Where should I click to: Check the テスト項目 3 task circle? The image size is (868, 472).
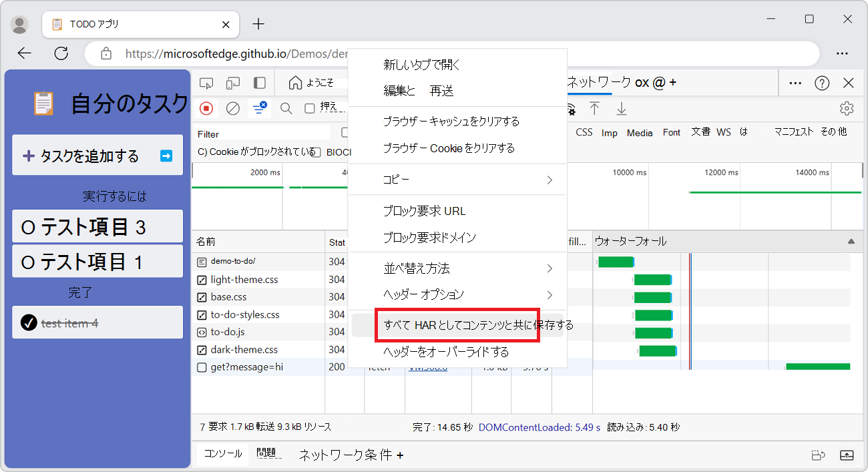click(28, 228)
